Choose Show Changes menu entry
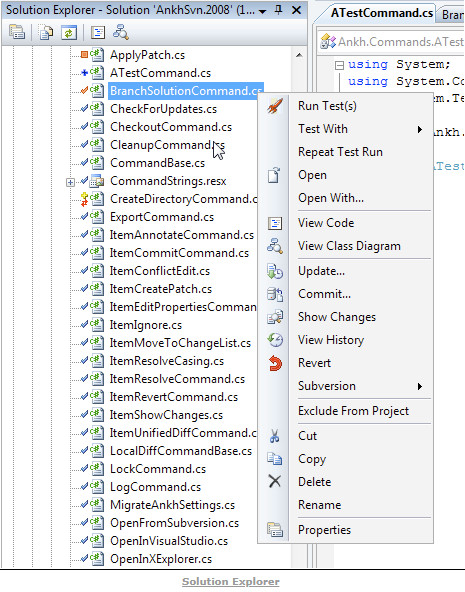The height and width of the screenshot is (592, 465). [x=337, y=317]
